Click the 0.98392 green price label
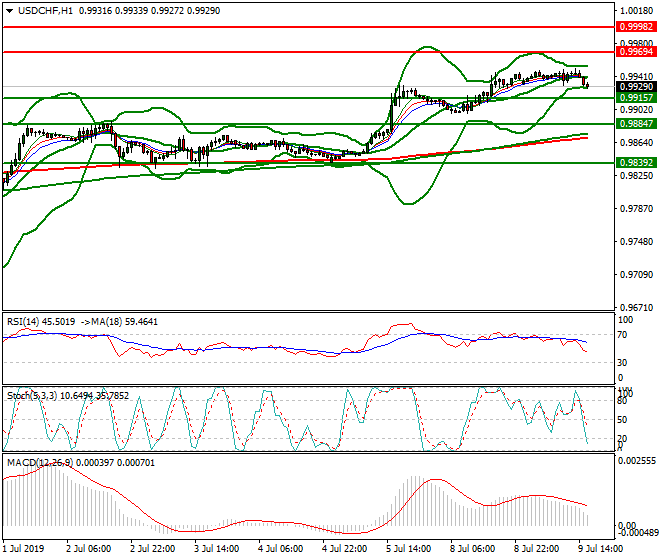Viewport: 660px width, 560px height. coord(636,163)
